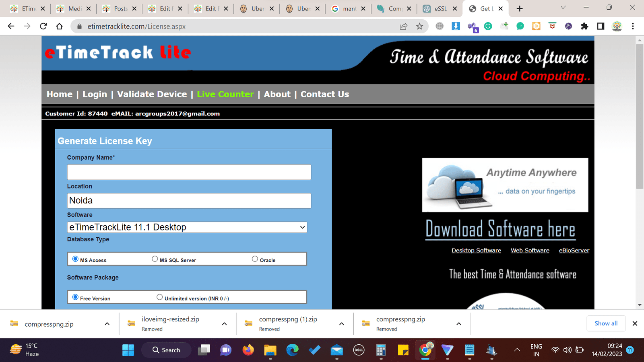Open ENG IN language switcher
The height and width of the screenshot is (362, 644).
pos(536,350)
